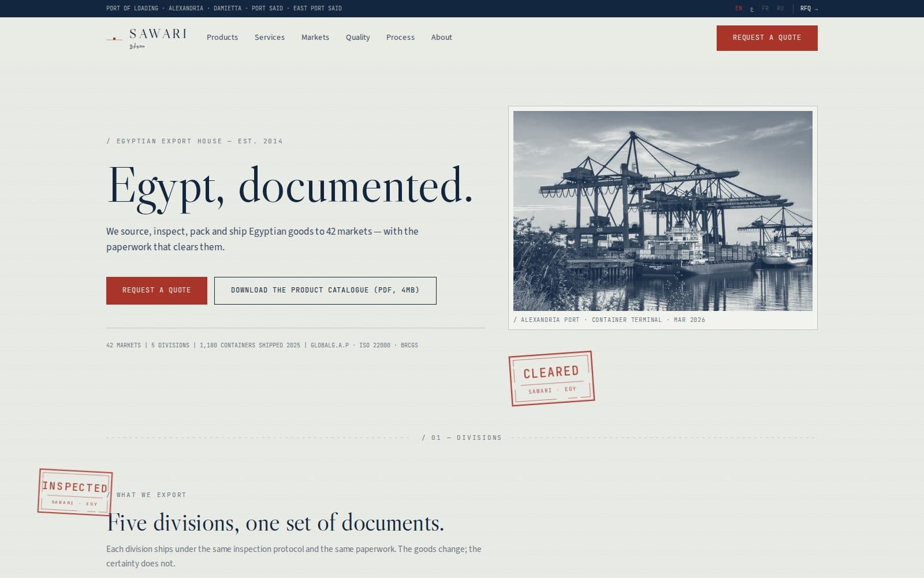Screen dimensions: 924x578
Task: Select Quality in the navigation
Action: point(358,37)
